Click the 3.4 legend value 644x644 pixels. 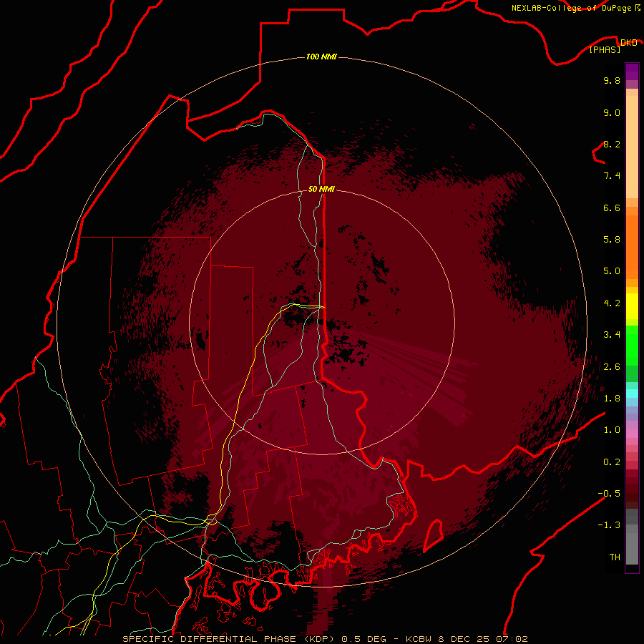(x=612, y=335)
